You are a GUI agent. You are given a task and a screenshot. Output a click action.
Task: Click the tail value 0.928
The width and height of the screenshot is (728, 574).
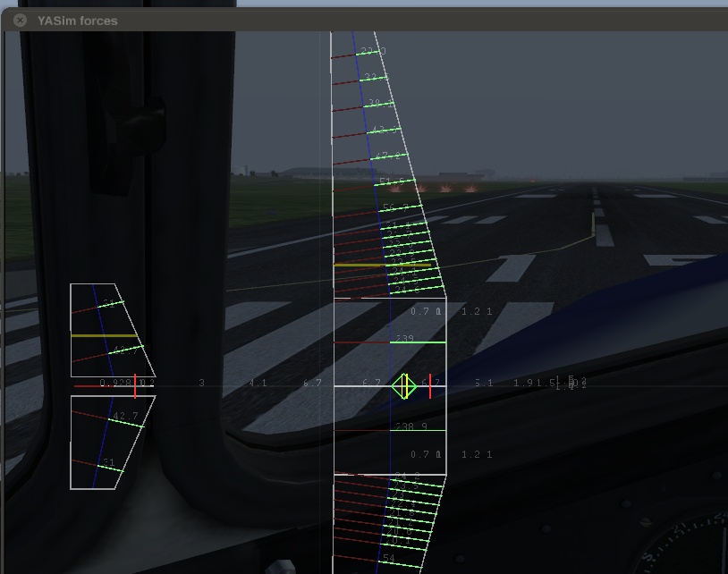pos(115,383)
